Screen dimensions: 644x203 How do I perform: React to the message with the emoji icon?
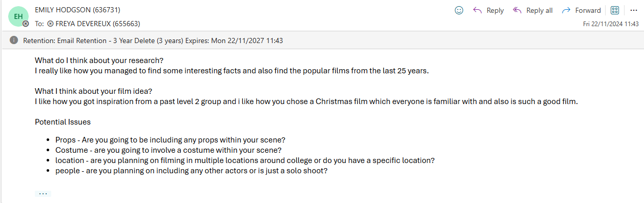click(459, 10)
